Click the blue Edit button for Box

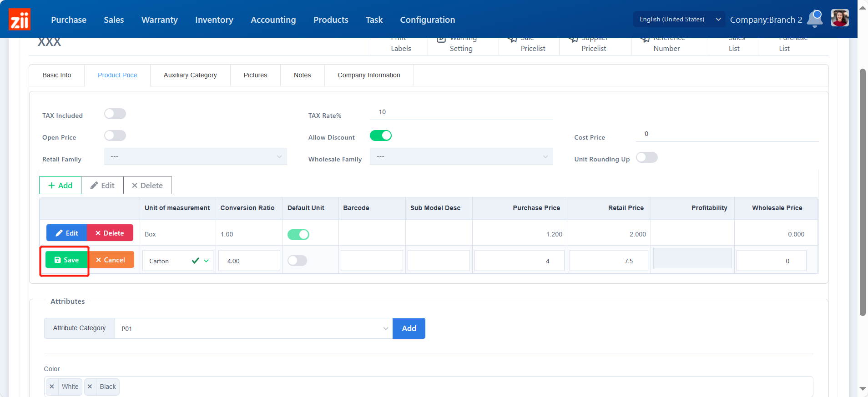[x=67, y=233]
